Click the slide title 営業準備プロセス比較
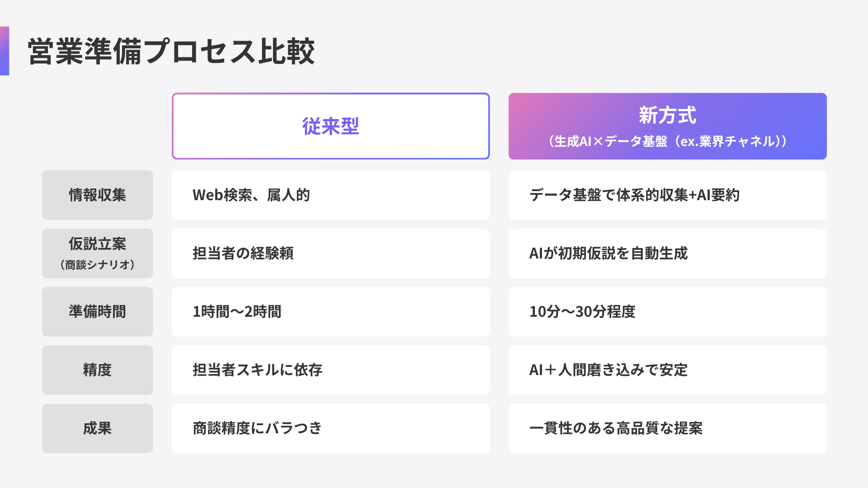The height and width of the screenshot is (488, 868). point(171,51)
